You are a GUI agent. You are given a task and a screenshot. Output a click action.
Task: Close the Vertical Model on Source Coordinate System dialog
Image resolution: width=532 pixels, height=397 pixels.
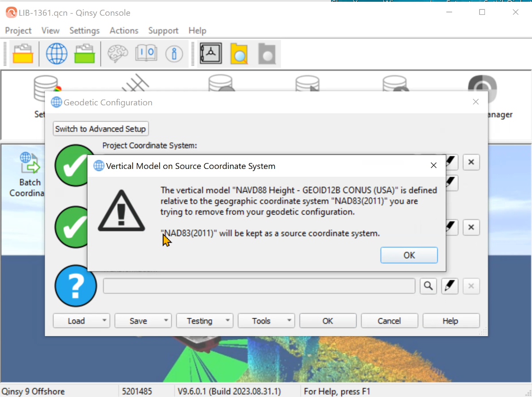coord(433,165)
